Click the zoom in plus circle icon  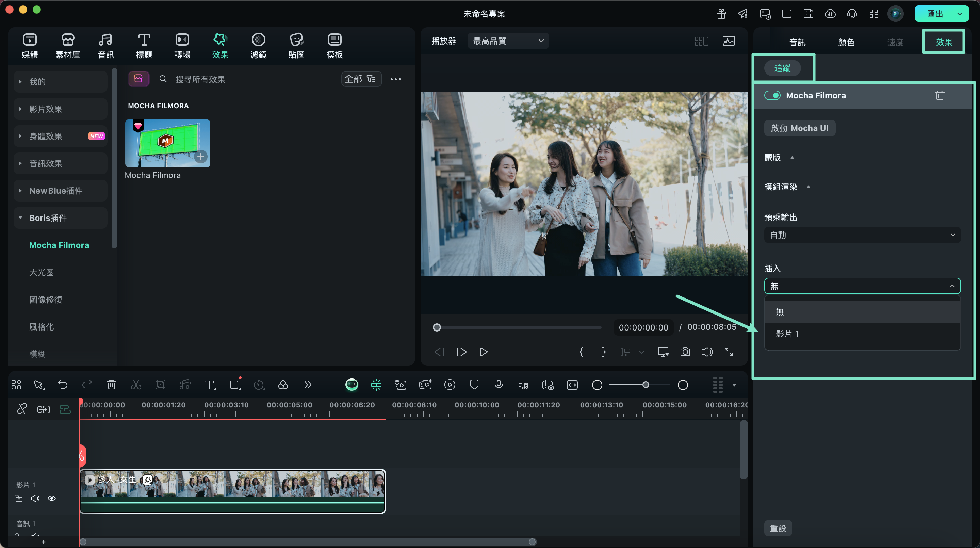tap(683, 385)
